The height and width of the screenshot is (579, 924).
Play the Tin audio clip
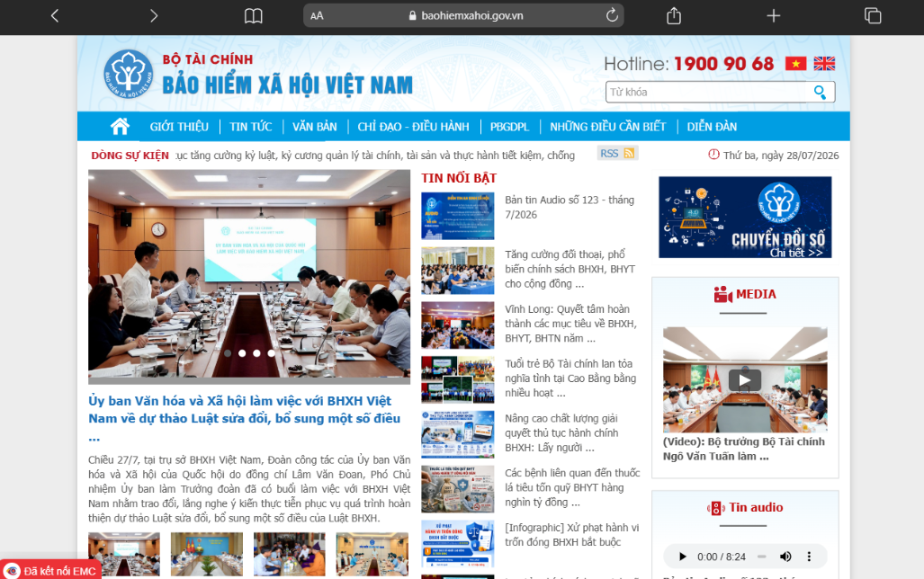tap(682, 557)
